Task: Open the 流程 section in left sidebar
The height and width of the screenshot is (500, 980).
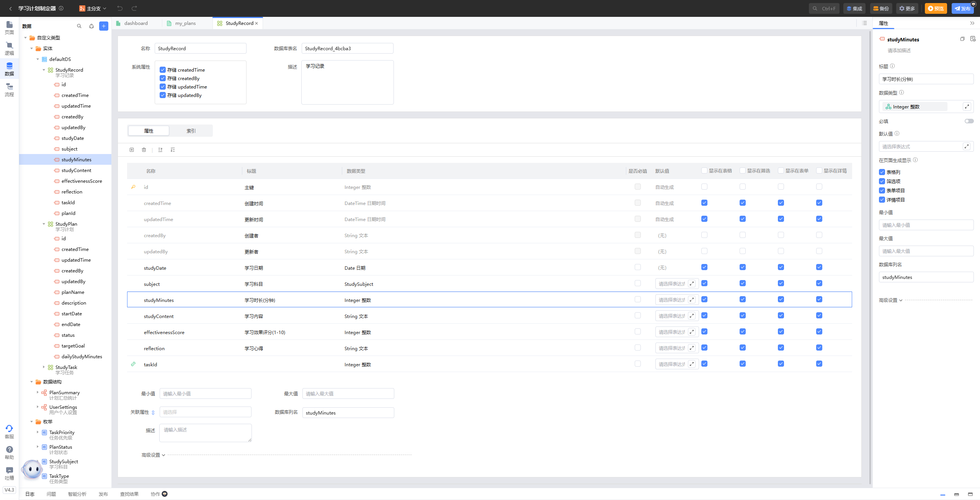Action: (9, 90)
